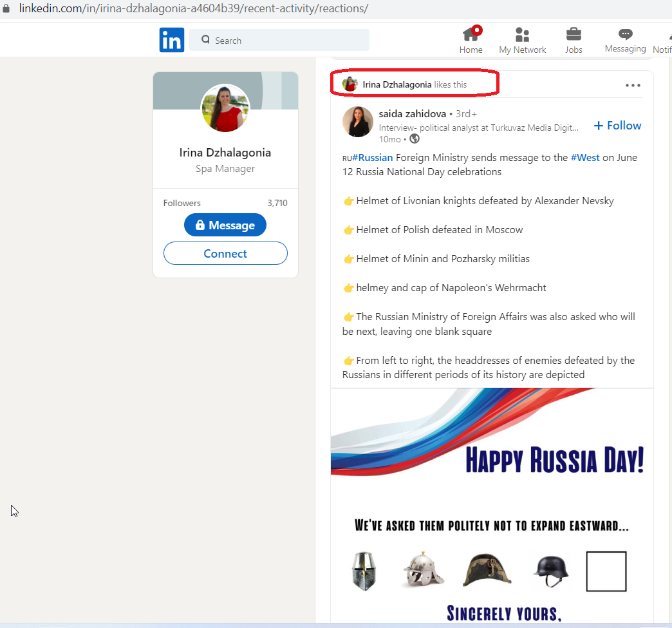Click the #West hashtag
The width and height of the screenshot is (672, 628).
[x=585, y=157]
